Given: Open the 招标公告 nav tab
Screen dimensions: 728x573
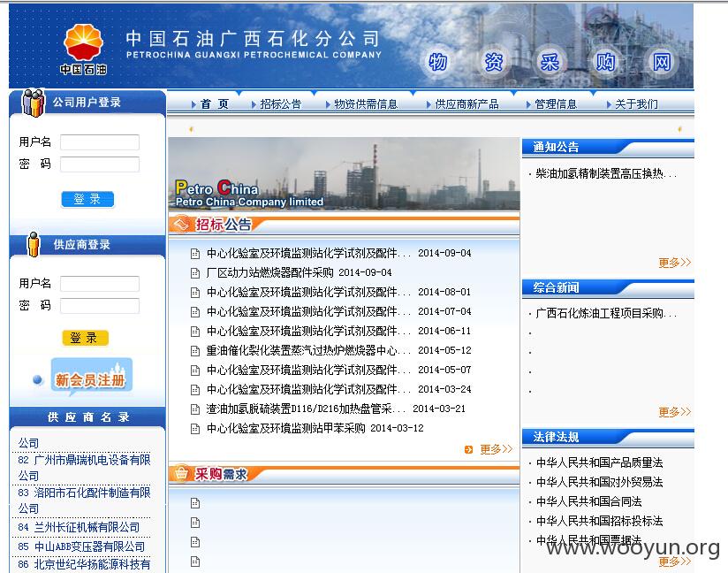Looking at the screenshot, I should tap(280, 104).
